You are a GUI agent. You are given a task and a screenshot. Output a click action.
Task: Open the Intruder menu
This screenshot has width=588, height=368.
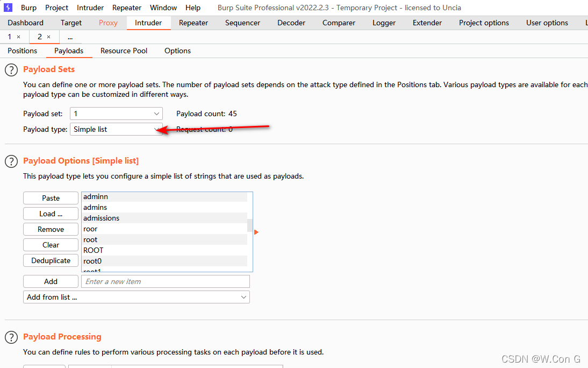coord(90,8)
